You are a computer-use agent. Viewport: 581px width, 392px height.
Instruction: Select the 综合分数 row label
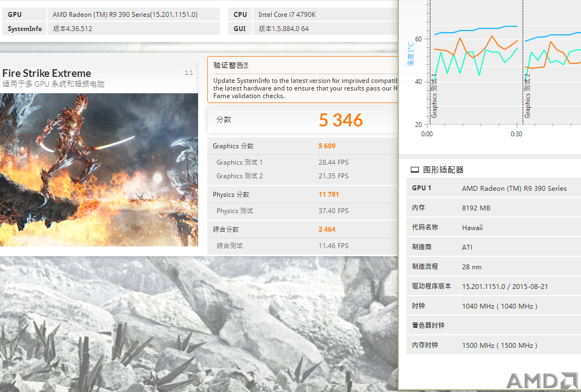pyautogui.click(x=226, y=229)
